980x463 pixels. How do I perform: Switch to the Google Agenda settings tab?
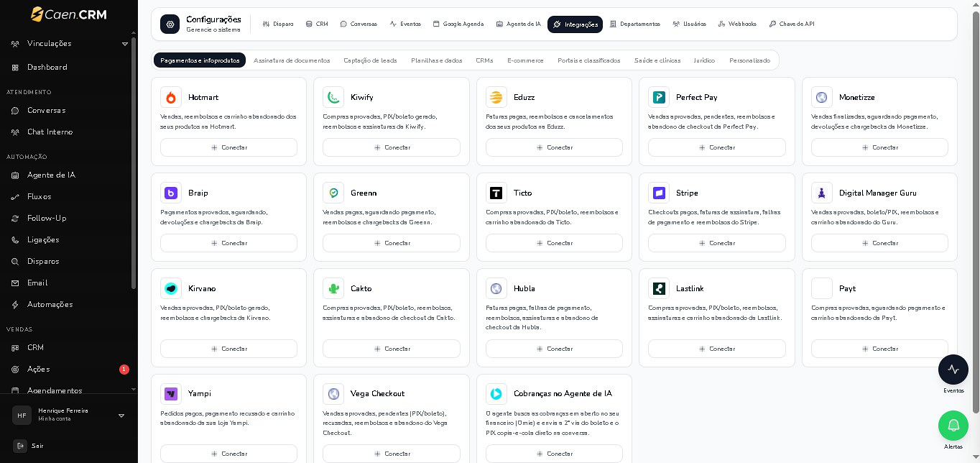pos(458,24)
